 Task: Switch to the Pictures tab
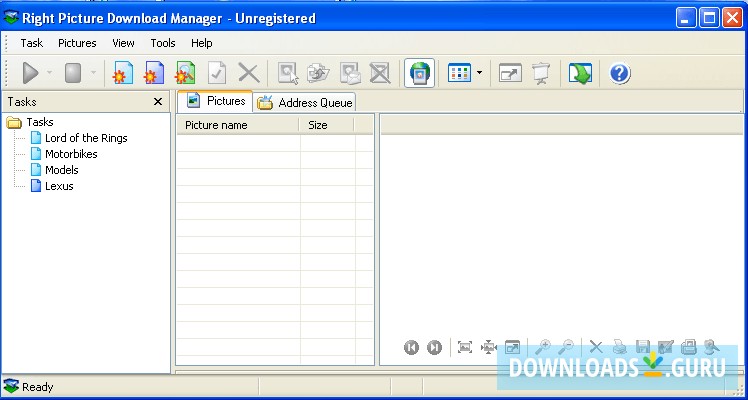tap(215, 101)
